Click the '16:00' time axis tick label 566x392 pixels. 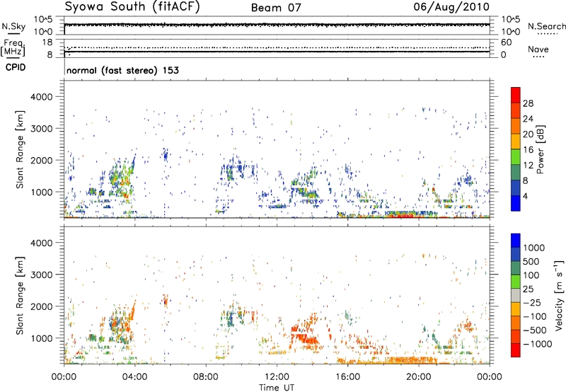(347, 377)
